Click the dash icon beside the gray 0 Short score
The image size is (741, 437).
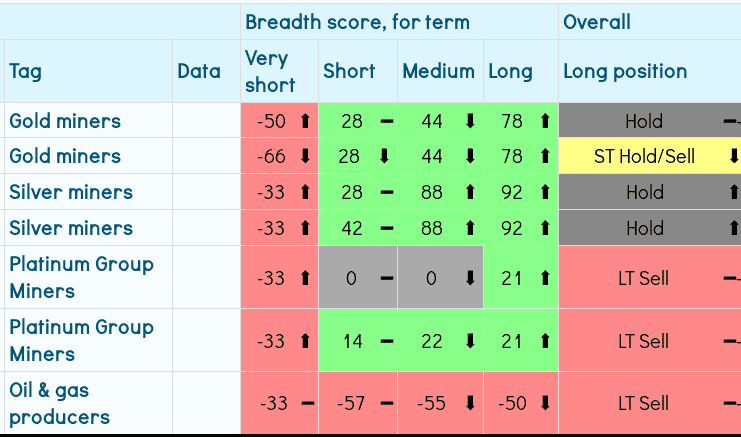(387, 278)
